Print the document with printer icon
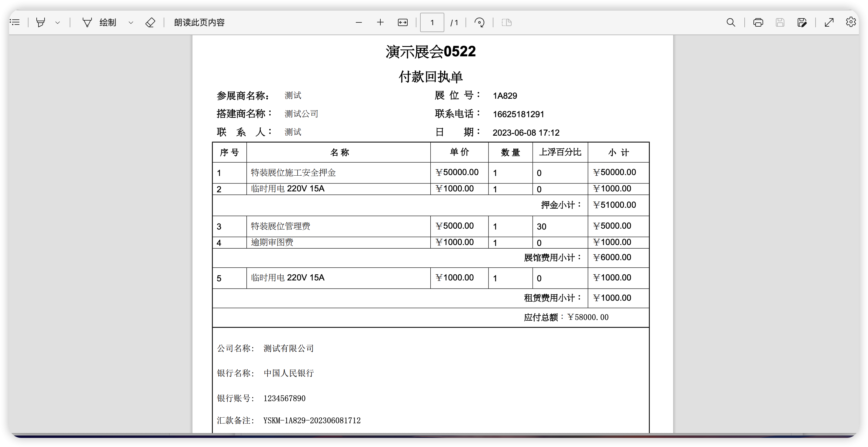Image resolution: width=868 pixels, height=447 pixels. click(758, 22)
